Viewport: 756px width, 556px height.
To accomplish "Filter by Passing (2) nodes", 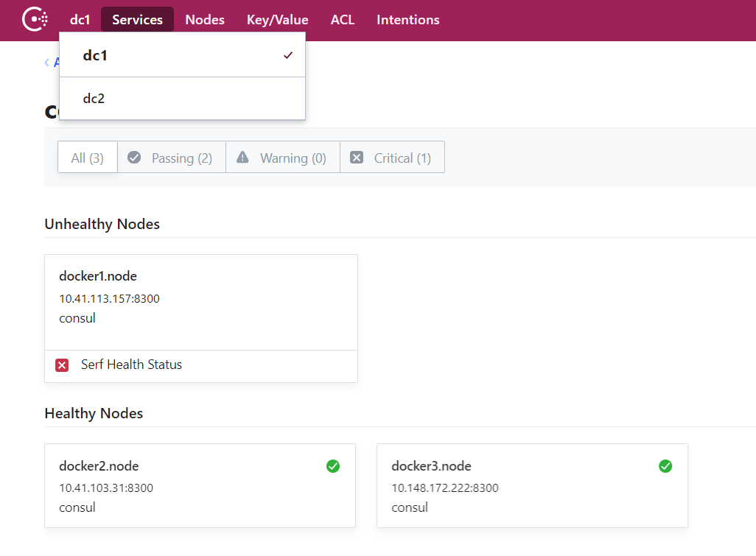I will tap(172, 158).
